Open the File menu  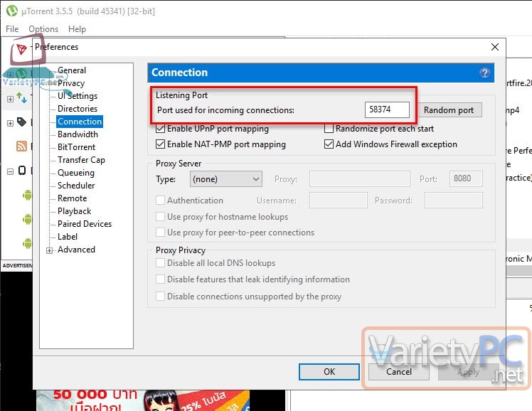(12, 29)
